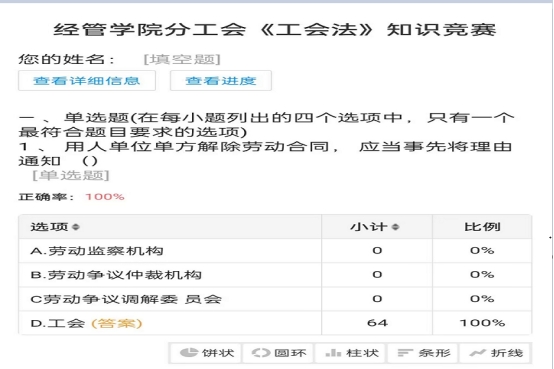
Task: Click the red 100% accuracy value
Action: tap(105, 197)
